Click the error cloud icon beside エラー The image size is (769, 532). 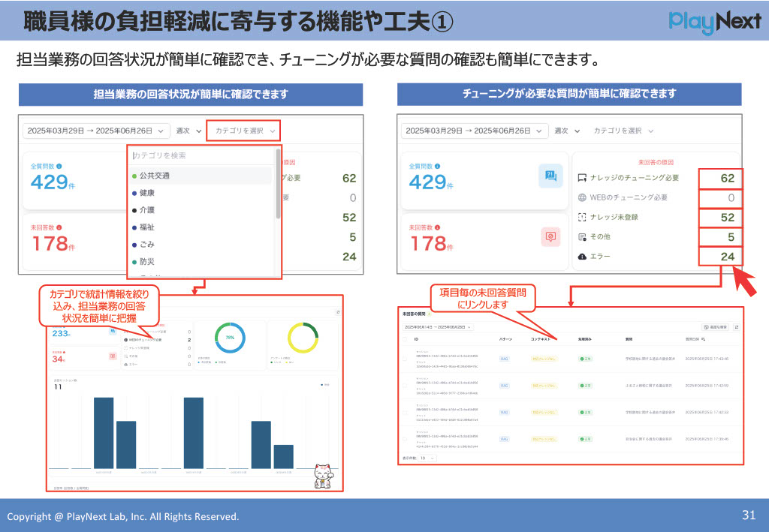tap(581, 257)
